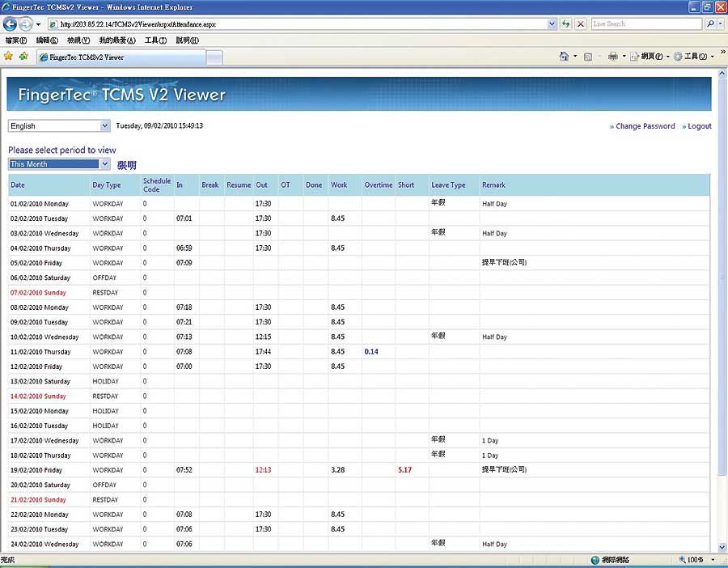Click the FingerTec TCMS V2 Viewer banner
The width and height of the screenshot is (728, 568).
[359, 94]
